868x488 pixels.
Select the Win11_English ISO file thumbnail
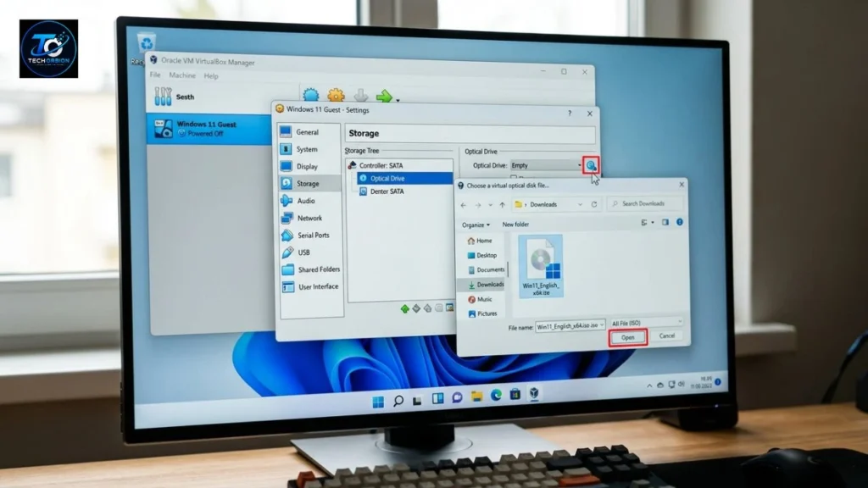(541, 265)
